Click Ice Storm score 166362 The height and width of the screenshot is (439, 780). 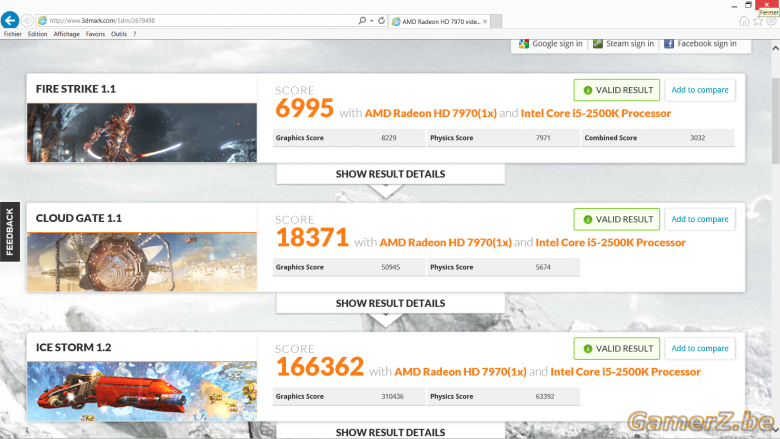coord(320,366)
